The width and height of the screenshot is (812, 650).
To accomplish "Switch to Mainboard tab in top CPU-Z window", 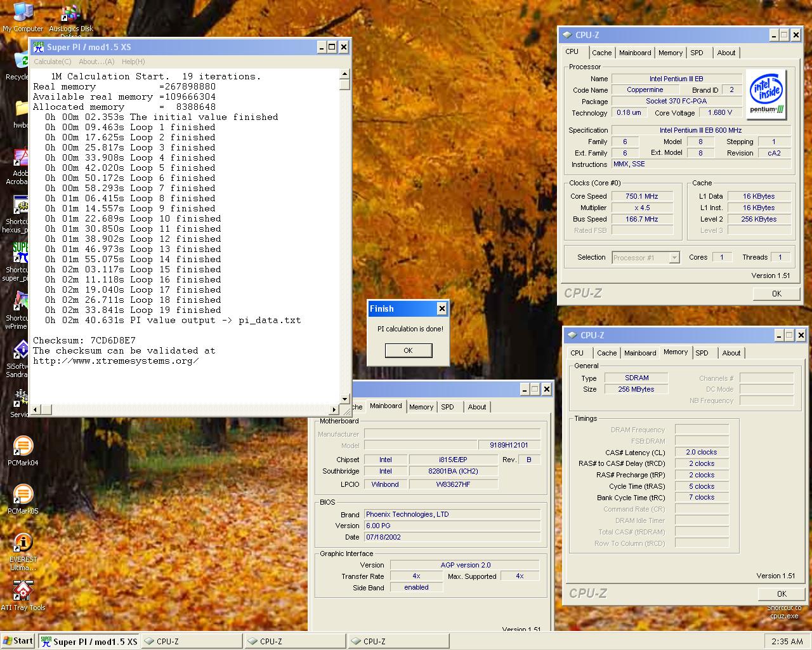I will pyautogui.click(x=635, y=53).
